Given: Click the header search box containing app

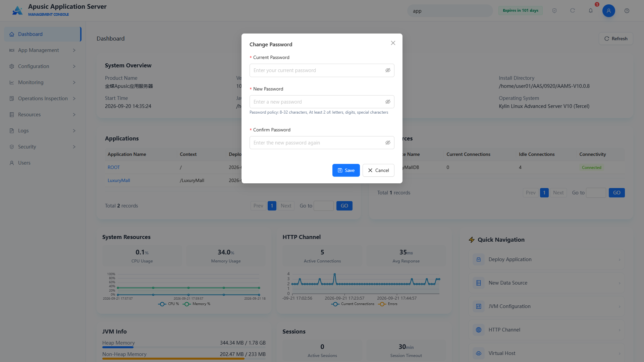Looking at the screenshot, I should [450, 11].
